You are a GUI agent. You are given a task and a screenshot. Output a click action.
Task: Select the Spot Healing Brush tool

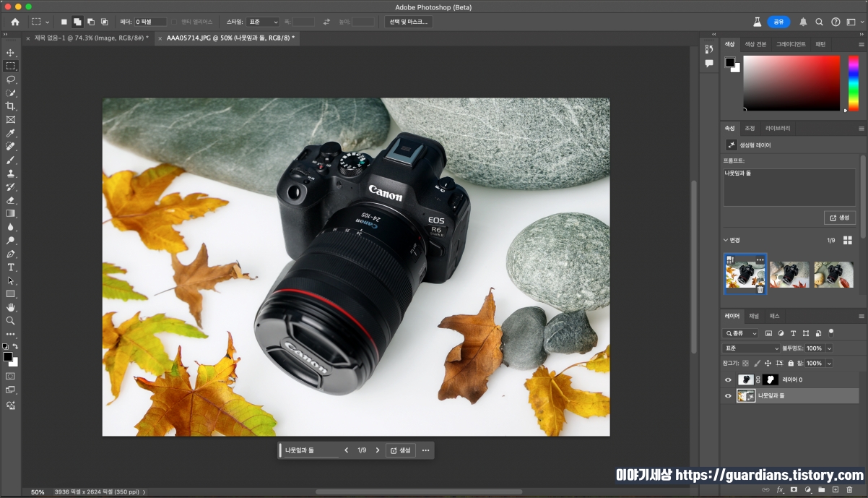[11, 147]
